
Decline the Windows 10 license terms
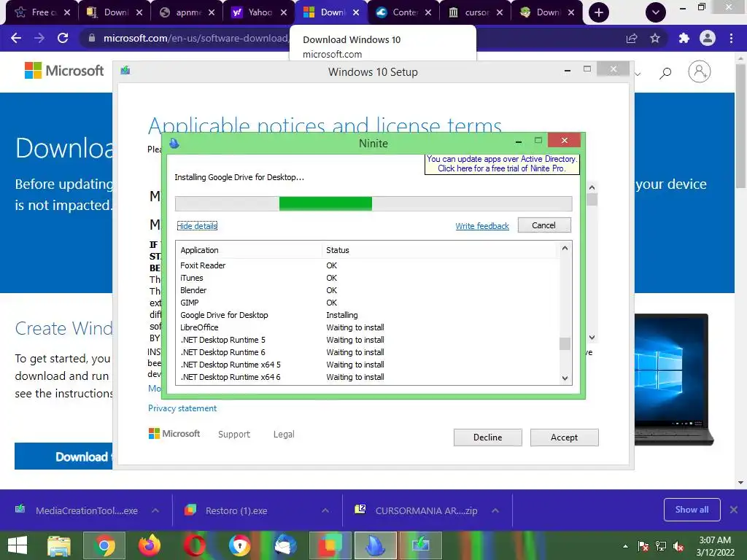pyautogui.click(x=488, y=437)
